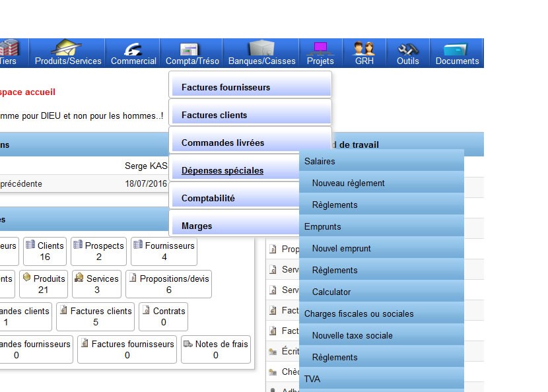Screen dimensions: 548x392
Task: Open the Documents folder icon
Action: tap(456, 49)
